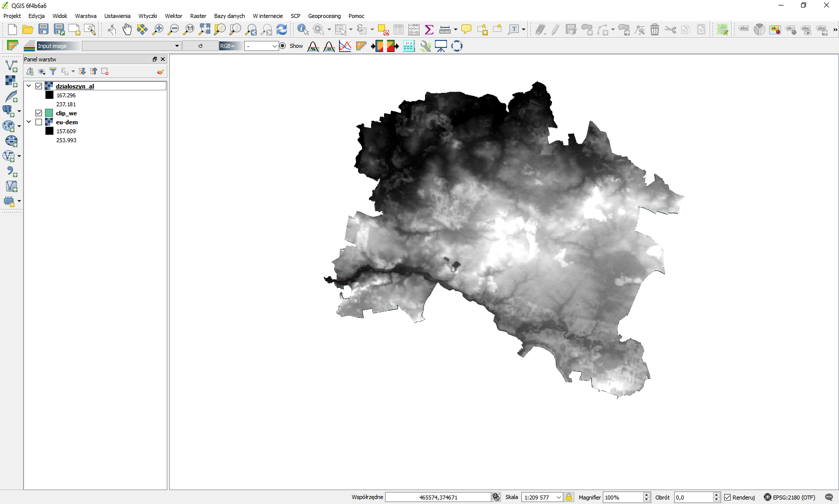Float the Panel warstw dock button
Viewport: 839px width, 504px height.
[154, 59]
